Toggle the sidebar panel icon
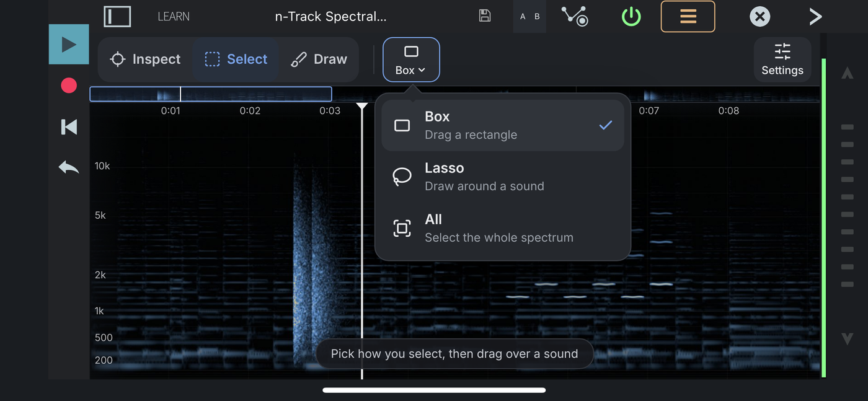 coord(117,17)
